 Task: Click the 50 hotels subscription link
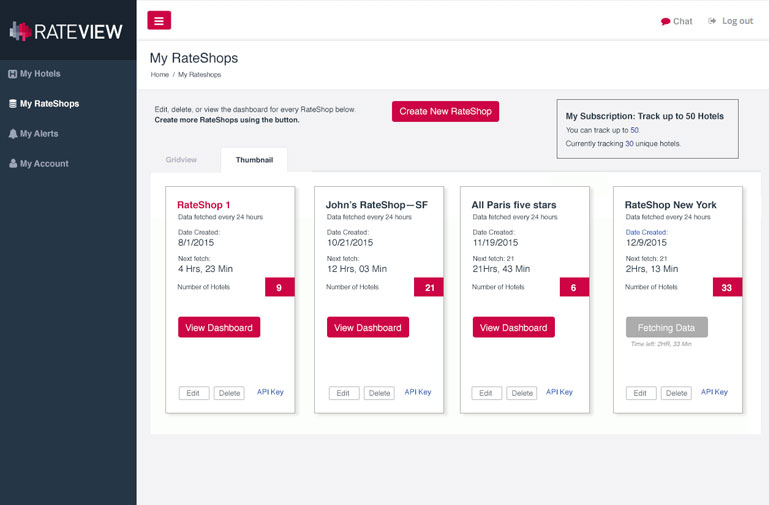pyautogui.click(x=634, y=130)
